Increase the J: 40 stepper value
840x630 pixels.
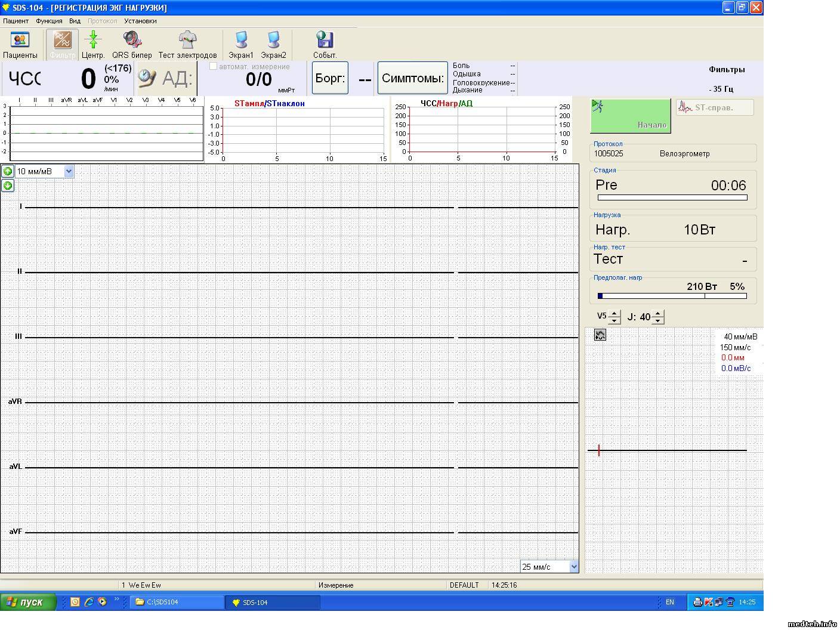click(658, 313)
